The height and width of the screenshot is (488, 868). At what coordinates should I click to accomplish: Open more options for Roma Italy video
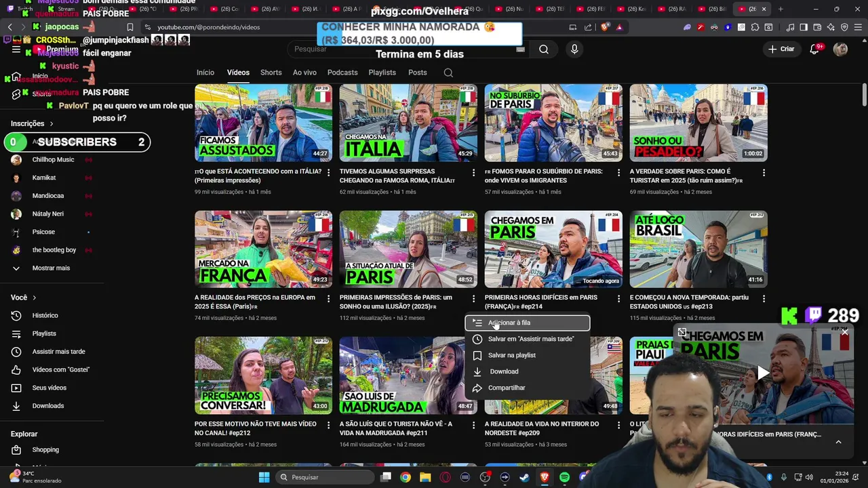[x=473, y=173]
